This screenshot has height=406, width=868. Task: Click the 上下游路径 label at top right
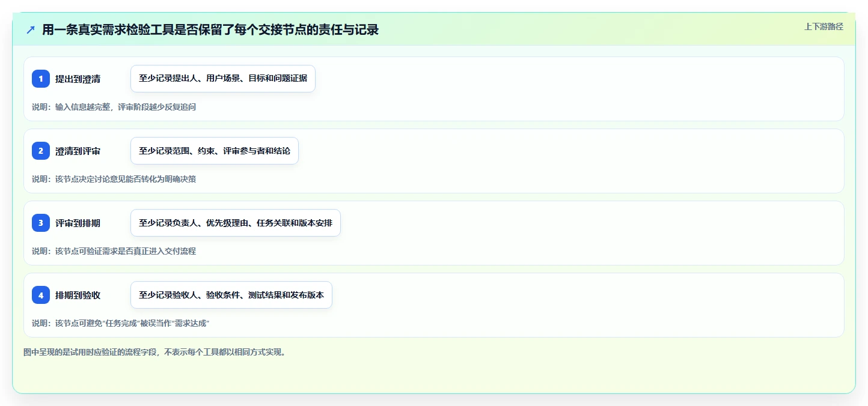click(824, 26)
